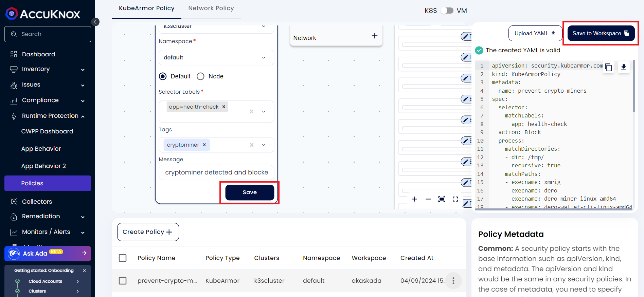This screenshot has width=644, height=297.
Task: Click the fit view canvas icon
Action: point(442,199)
